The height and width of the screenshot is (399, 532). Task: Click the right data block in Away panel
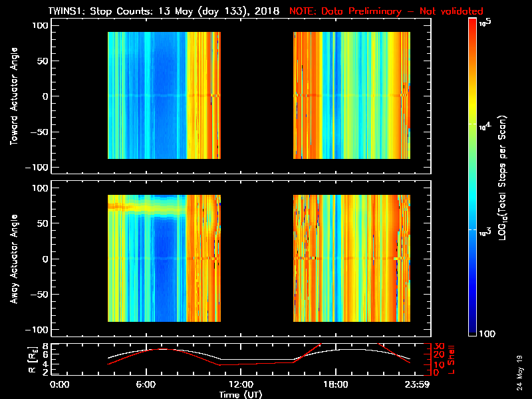(x=352, y=258)
